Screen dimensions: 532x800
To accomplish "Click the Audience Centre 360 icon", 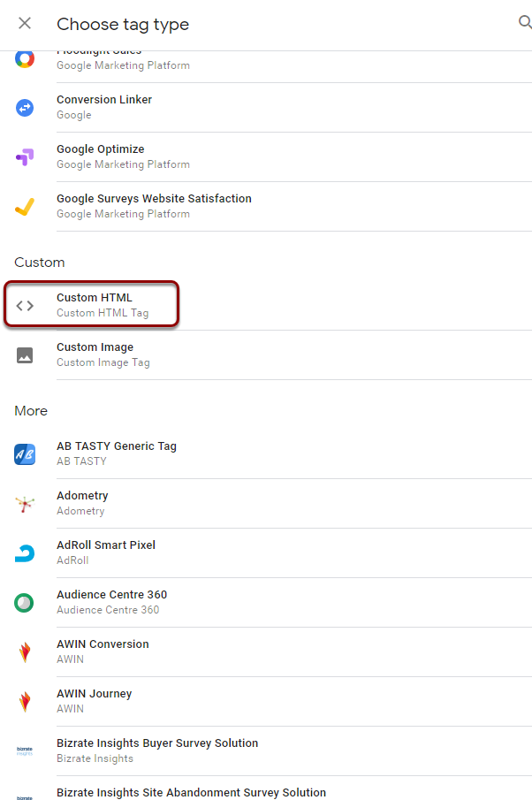I will [25, 603].
